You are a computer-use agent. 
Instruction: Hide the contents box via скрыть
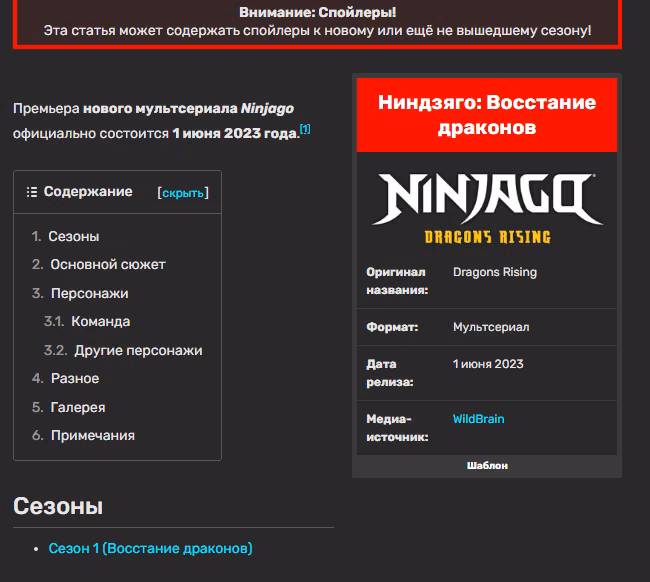point(183,193)
